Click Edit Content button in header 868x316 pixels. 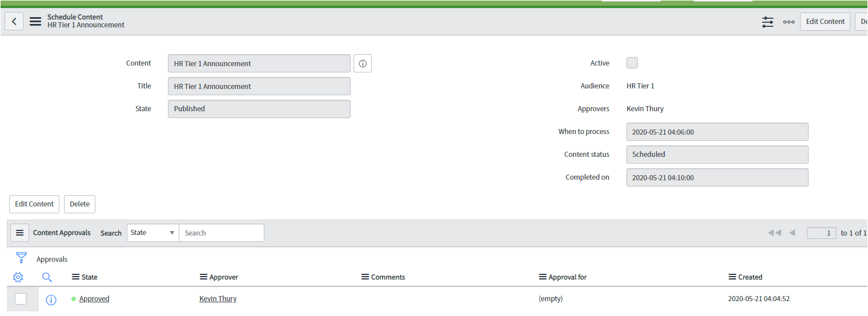825,22
